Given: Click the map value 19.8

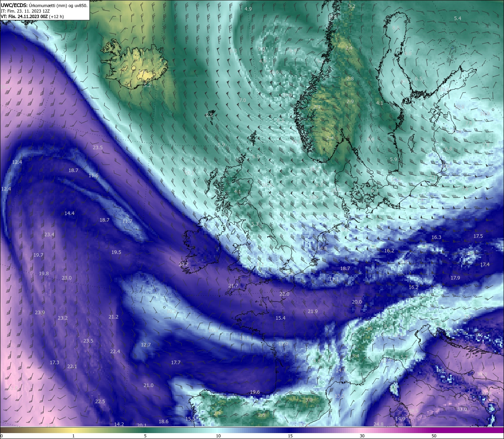Looking at the screenshot, I should 44,274.
